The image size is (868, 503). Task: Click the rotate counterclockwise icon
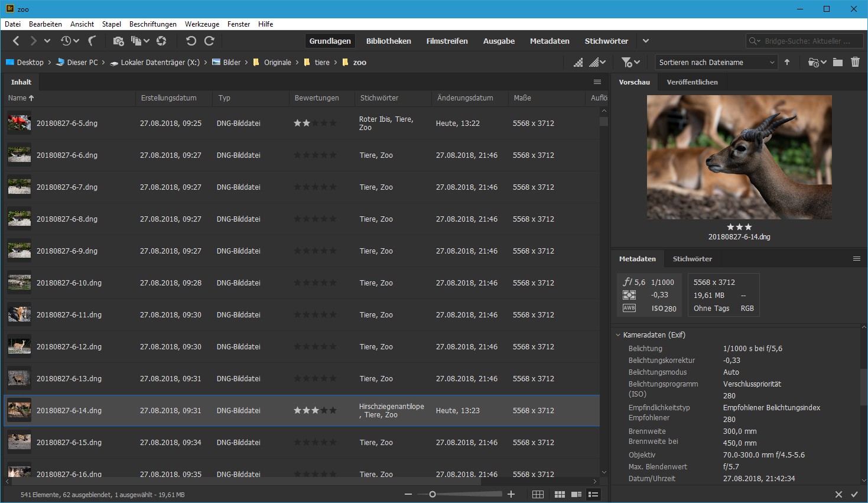(x=190, y=41)
